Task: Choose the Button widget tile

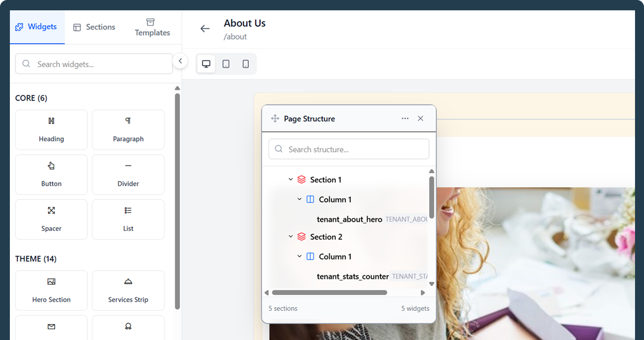Action: 51,175
